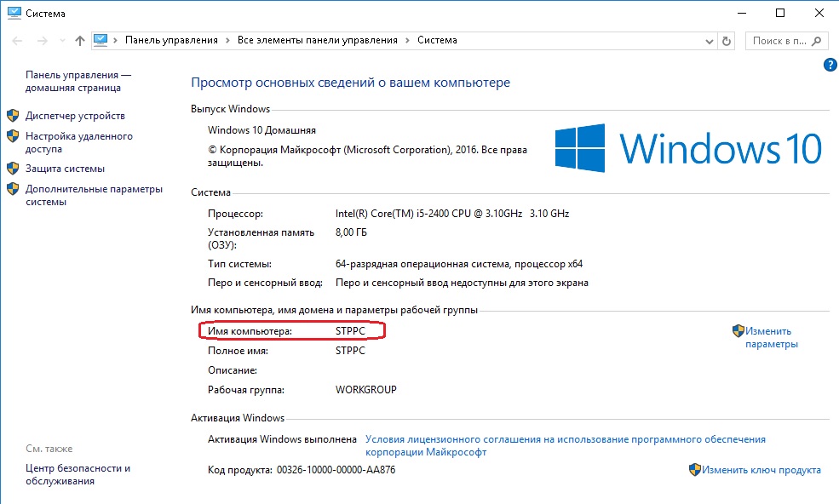Select the computer name value next to Имя компьютера

coord(350,331)
